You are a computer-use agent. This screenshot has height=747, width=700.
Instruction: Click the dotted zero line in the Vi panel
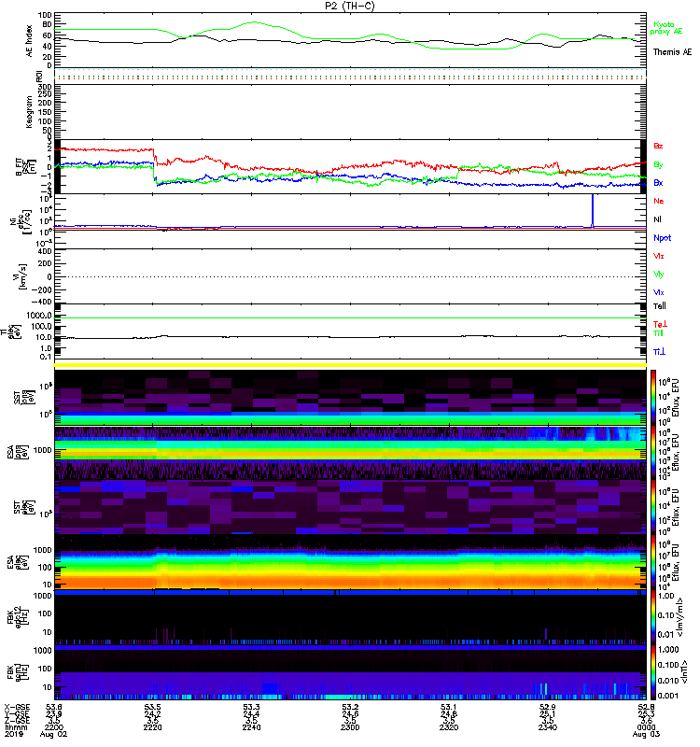(350, 276)
